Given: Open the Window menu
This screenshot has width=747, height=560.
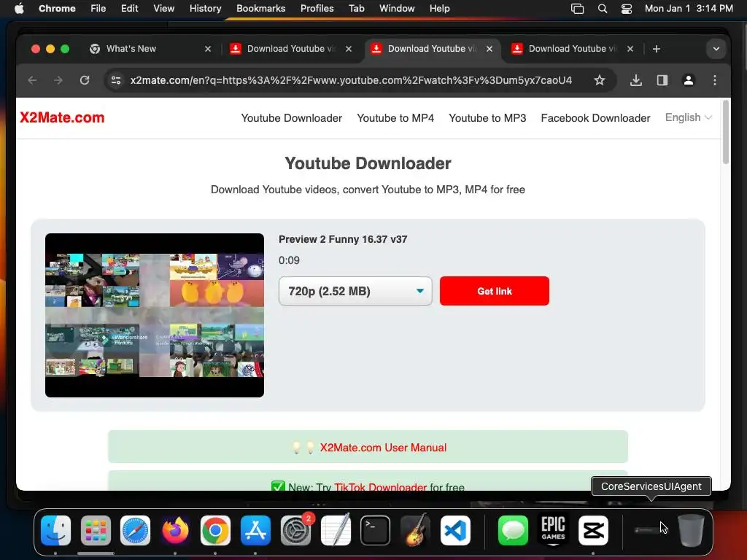Looking at the screenshot, I should click(x=397, y=9).
